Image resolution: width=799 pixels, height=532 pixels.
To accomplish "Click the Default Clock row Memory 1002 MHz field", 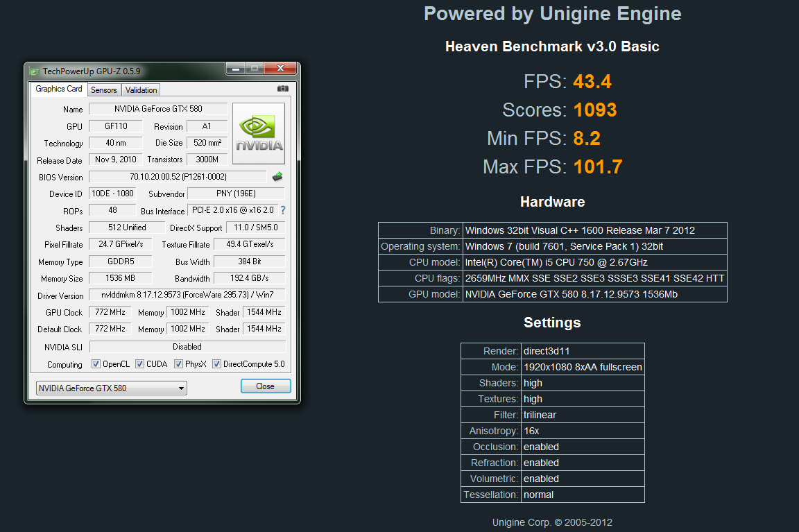I will click(188, 329).
